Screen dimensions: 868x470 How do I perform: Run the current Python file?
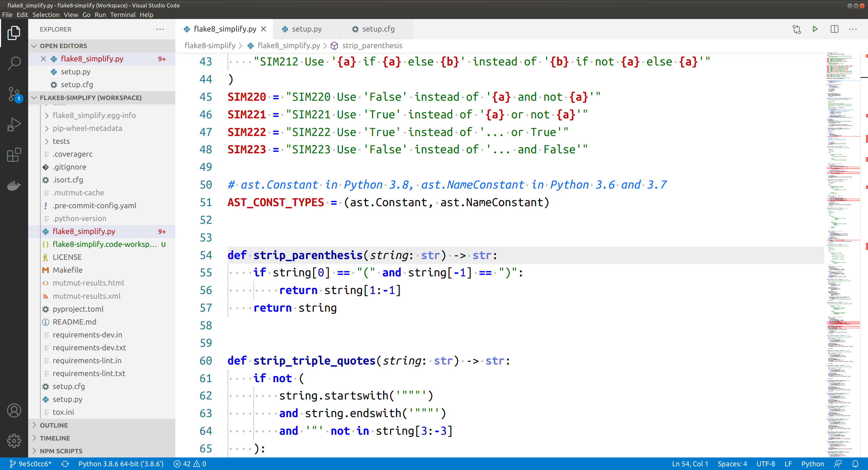815,29
